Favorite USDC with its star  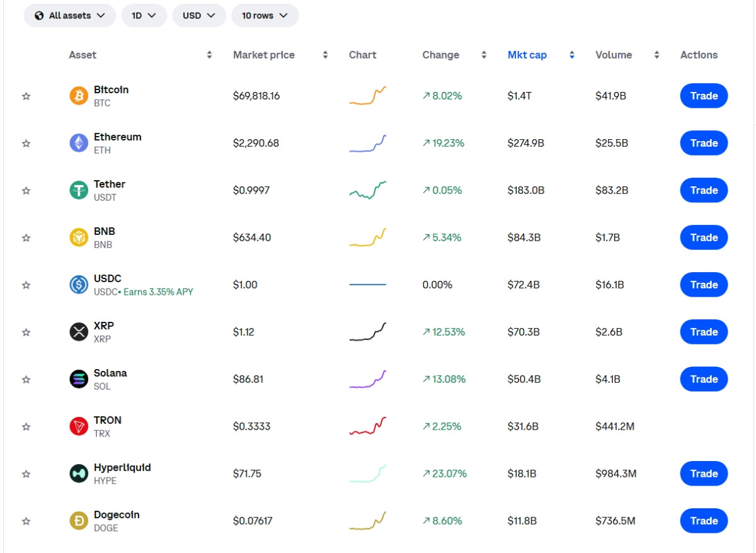click(x=26, y=285)
